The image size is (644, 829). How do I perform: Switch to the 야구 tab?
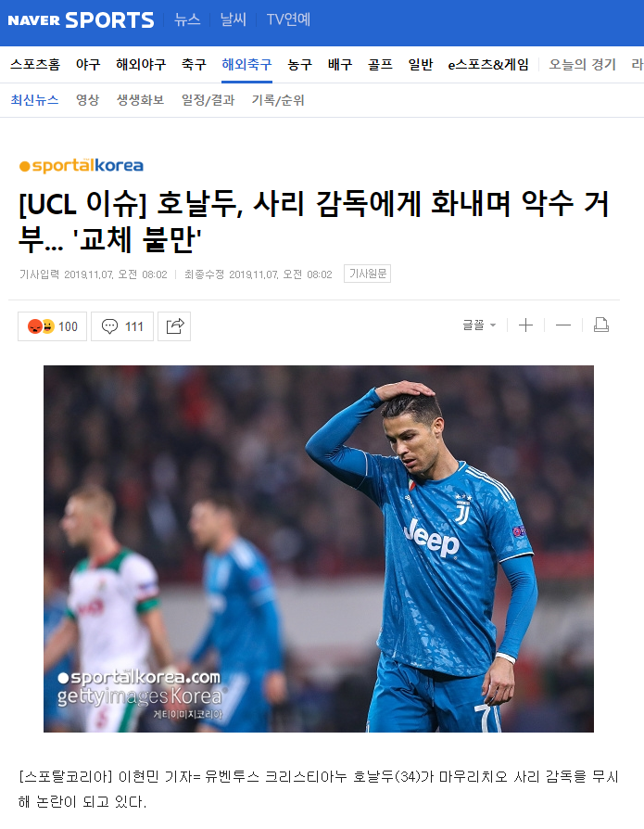point(88,65)
